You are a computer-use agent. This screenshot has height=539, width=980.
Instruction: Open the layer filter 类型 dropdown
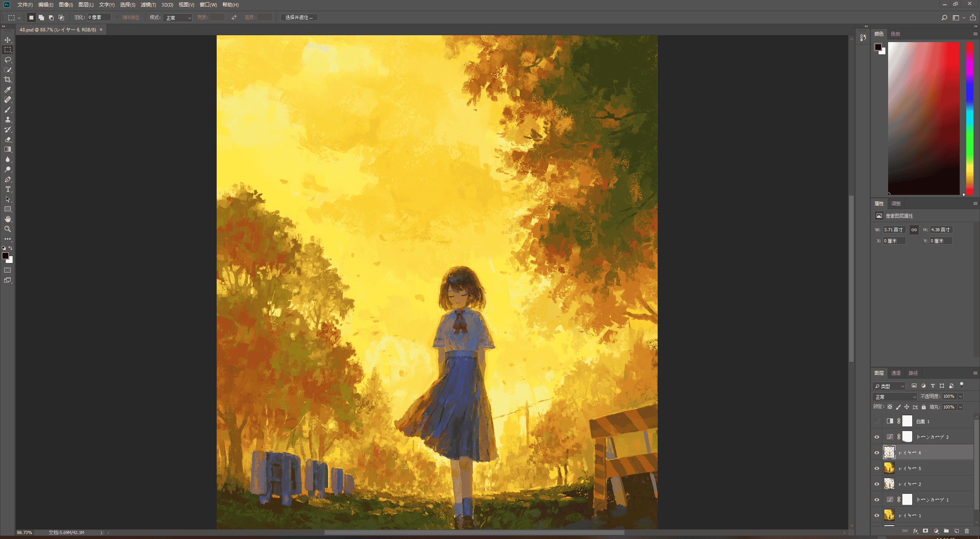[889, 386]
